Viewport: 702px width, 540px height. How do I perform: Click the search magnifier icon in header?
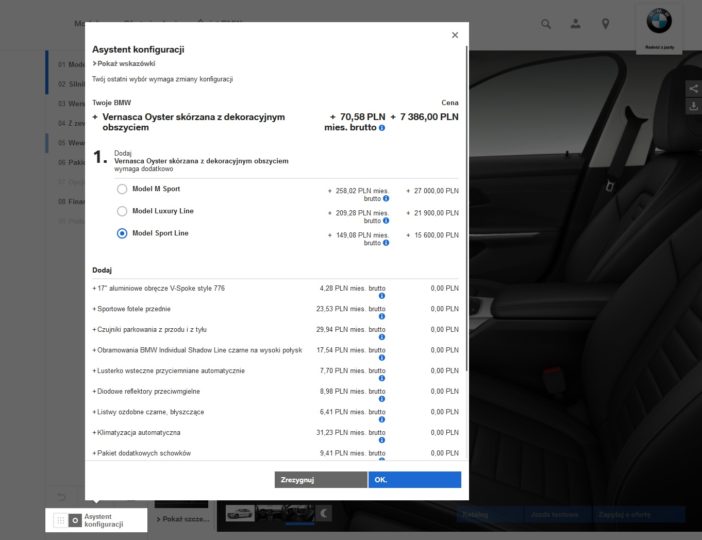click(x=545, y=24)
